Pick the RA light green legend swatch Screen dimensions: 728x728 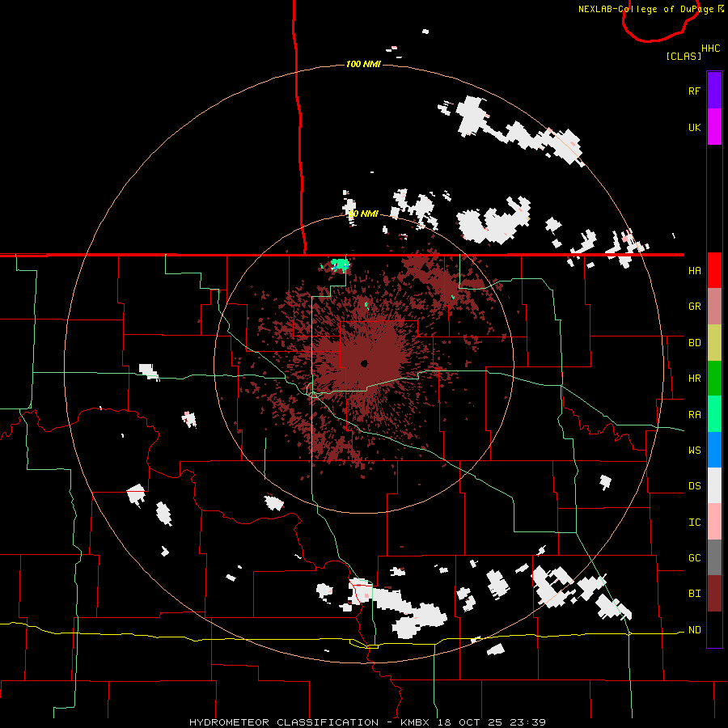714,414
